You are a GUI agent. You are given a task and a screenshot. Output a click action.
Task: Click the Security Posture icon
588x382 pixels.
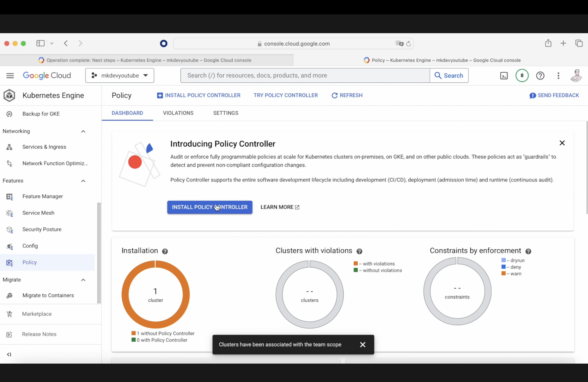pos(10,230)
